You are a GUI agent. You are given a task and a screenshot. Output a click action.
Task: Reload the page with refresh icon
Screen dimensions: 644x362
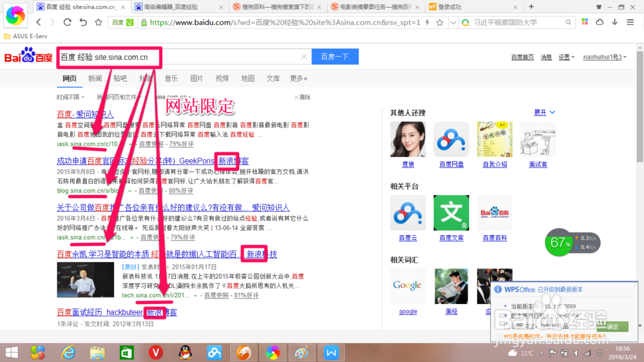tap(68, 22)
